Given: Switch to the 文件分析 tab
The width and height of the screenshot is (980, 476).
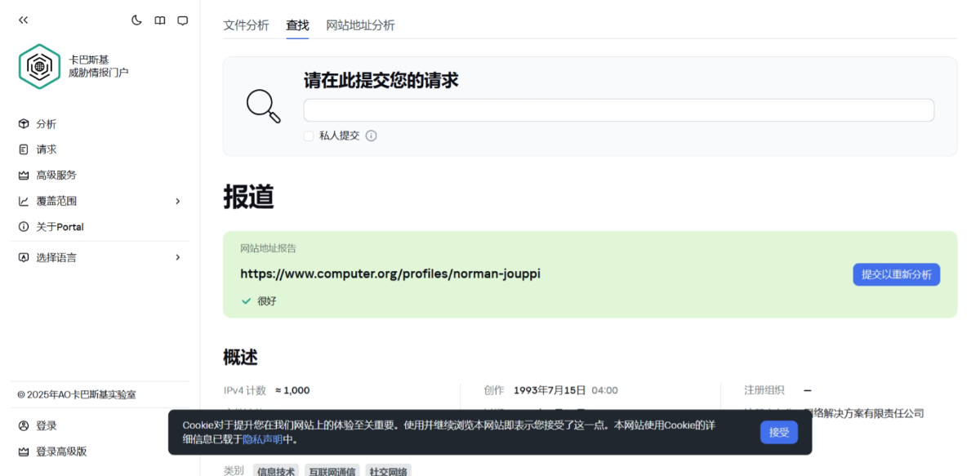Looking at the screenshot, I should [x=246, y=25].
